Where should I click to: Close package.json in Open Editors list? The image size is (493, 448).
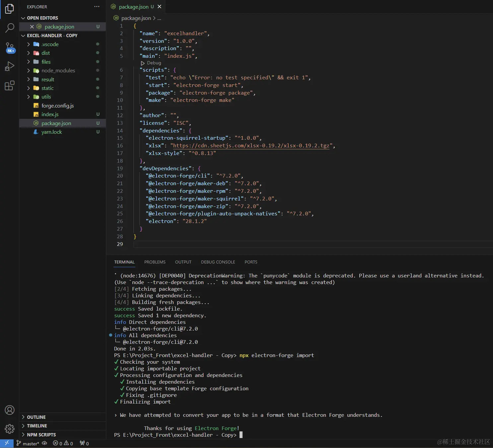pyautogui.click(x=32, y=27)
